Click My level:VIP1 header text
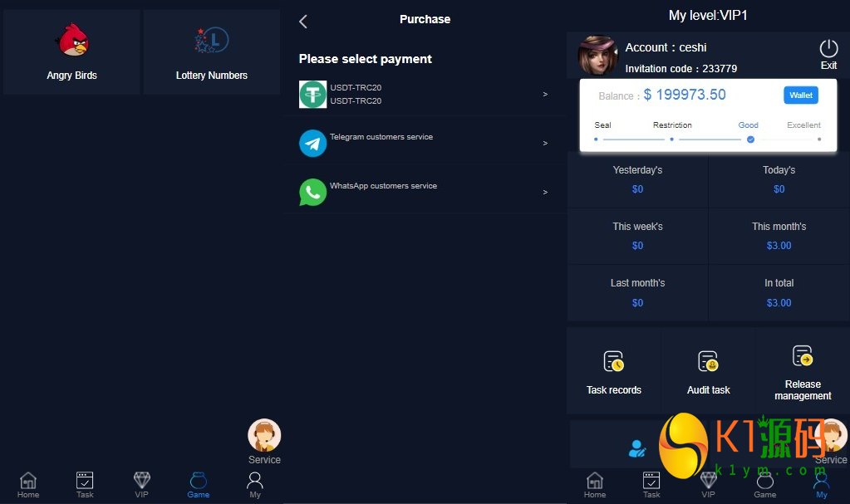Image resolution: width=850 pixels, height=504 pixels. pos(708,15)
